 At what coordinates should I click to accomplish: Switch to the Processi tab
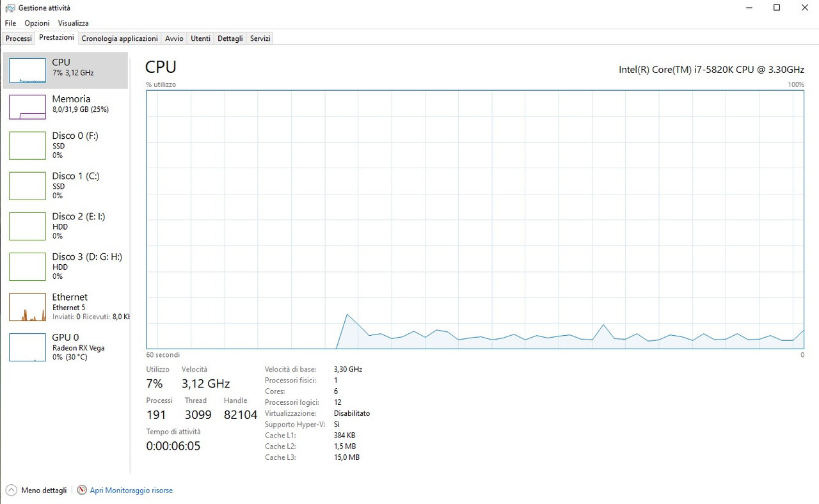19,38
